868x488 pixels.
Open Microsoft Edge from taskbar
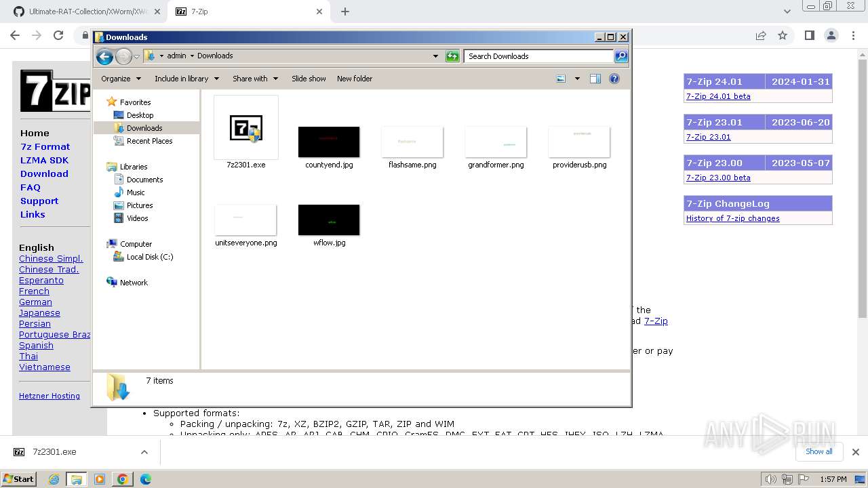145,479
